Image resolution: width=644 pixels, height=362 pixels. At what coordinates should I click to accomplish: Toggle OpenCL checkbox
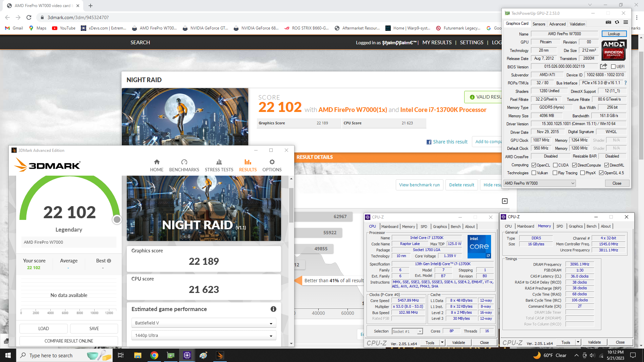[x=534, y=165]
